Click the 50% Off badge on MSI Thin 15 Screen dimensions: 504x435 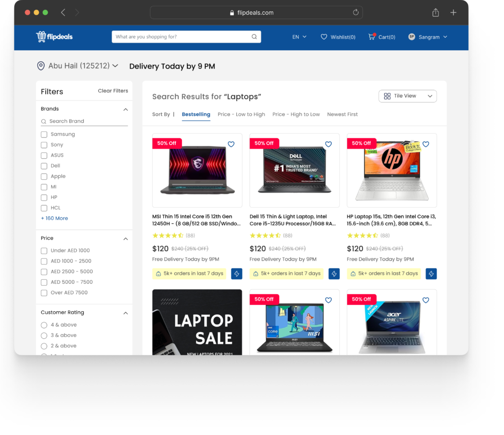click(167, 143)
